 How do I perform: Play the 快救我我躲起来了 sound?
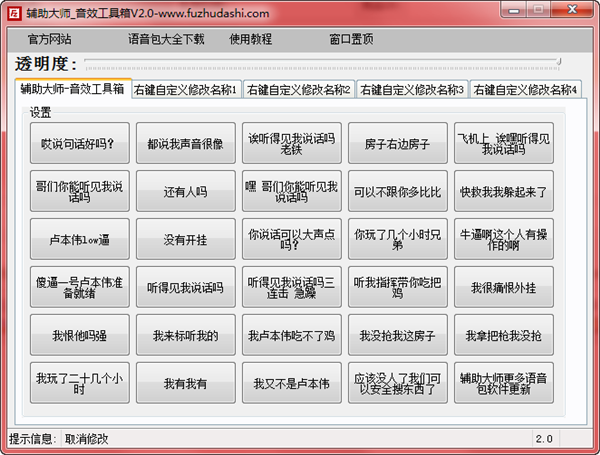point(504,191)
